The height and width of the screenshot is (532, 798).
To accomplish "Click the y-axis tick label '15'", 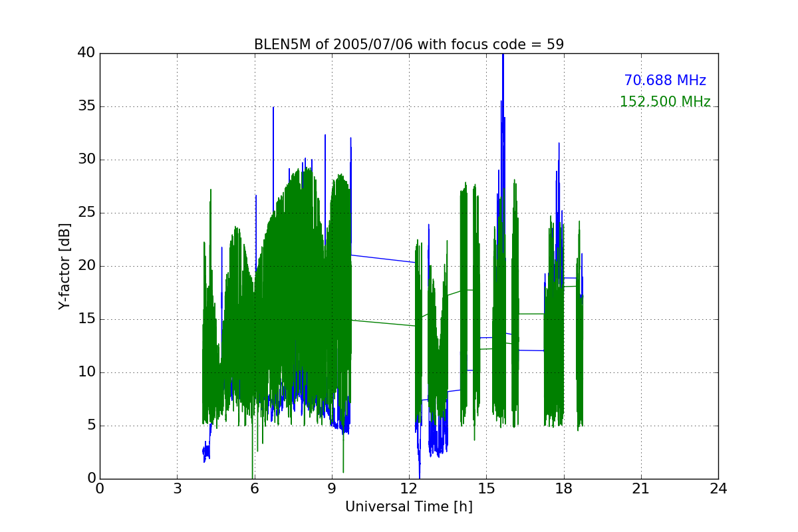I will (x=86, y=319).
